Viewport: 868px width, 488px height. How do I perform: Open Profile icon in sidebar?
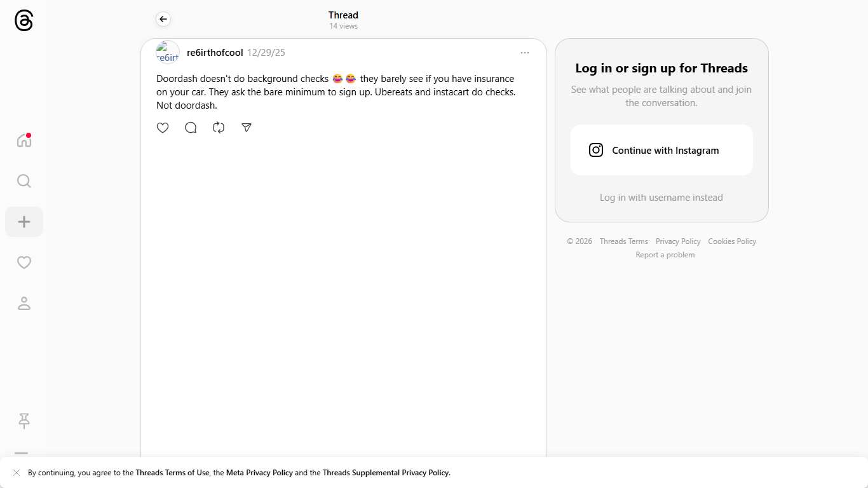[x=24, y=303]
